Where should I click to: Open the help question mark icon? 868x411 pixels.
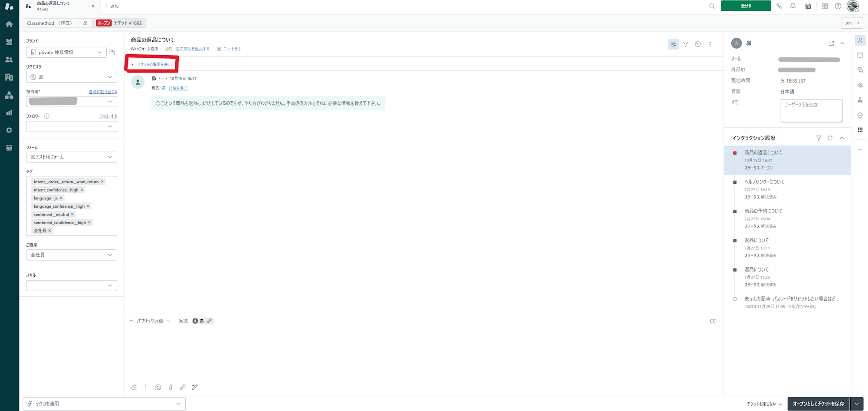point(838,6)
